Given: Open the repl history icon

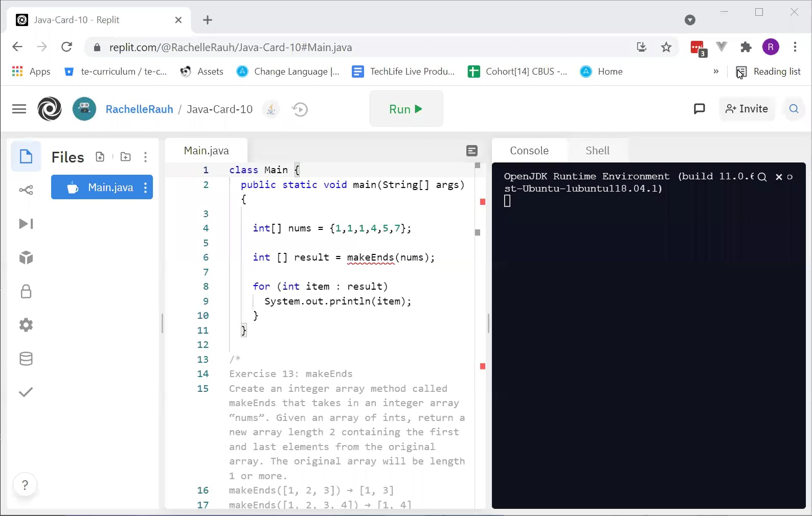Looking at the screenshot, I should point(300,109).
